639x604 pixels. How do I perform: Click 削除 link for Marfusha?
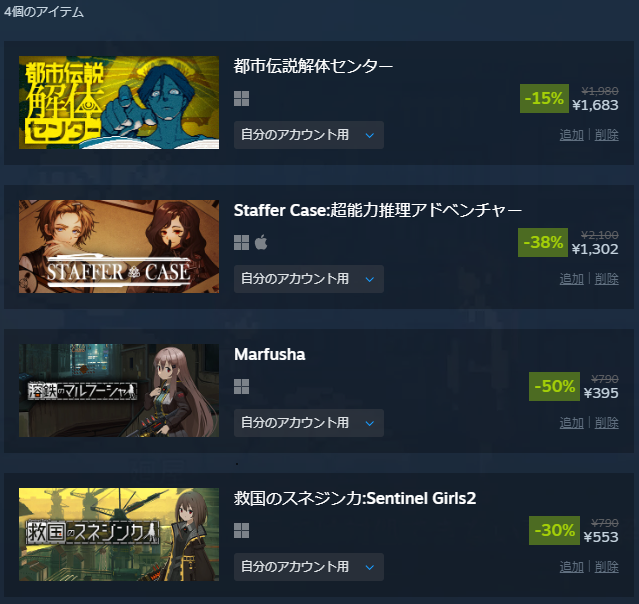click(606, 423)
